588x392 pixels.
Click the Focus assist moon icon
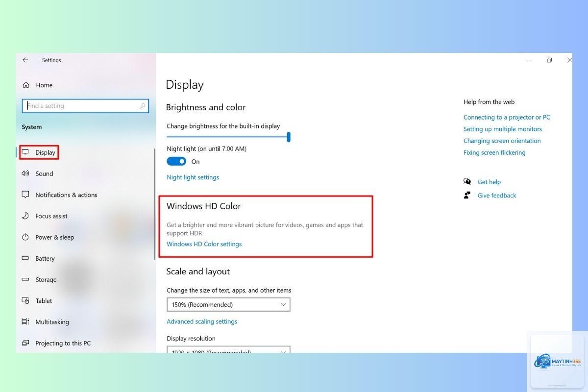(x=25, y=216)
